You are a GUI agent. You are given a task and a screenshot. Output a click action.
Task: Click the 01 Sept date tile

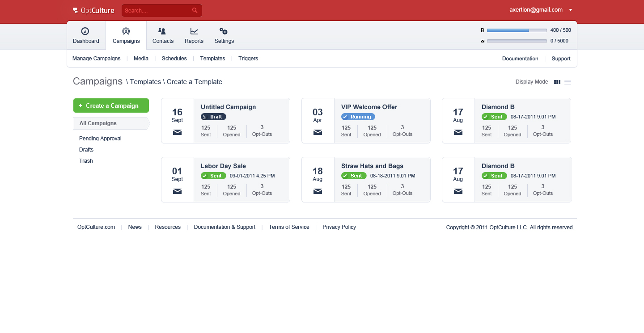click(177, 180)
